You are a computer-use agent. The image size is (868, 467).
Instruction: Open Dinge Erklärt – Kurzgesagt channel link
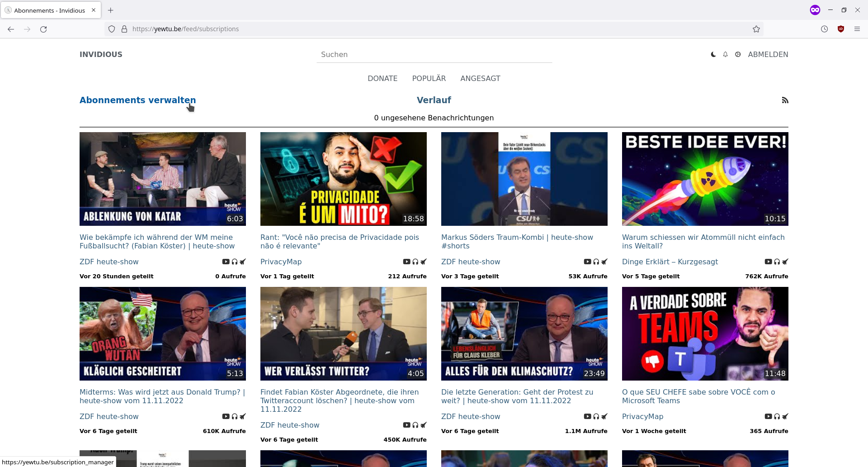coord(670,262)
